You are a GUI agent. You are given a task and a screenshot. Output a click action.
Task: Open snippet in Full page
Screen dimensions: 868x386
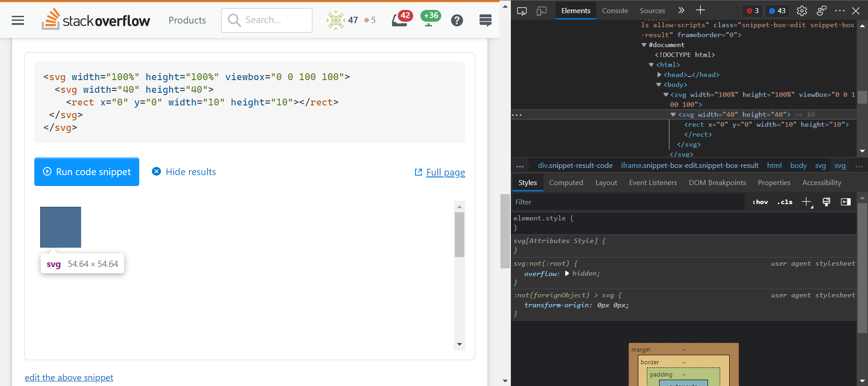440,172
